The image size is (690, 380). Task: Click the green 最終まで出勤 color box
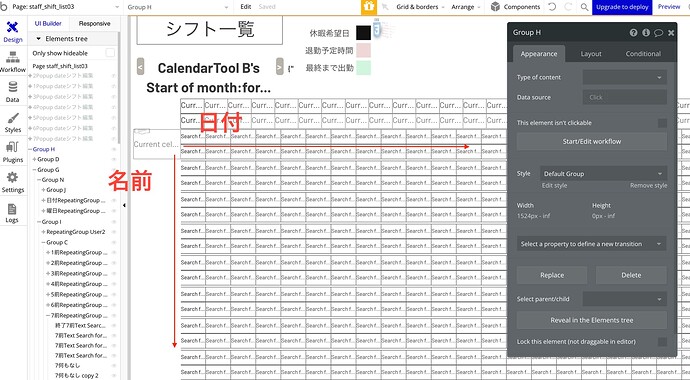click(x=363, y=68)
